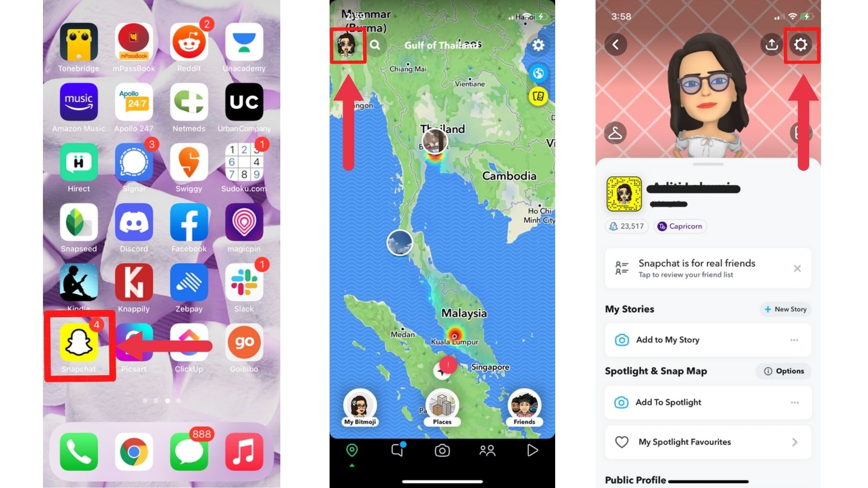Image resolution: width=868 pixels, height=488 pixels.
Task: Tap globe icon on Snap Map
Action: click(537, 73)
